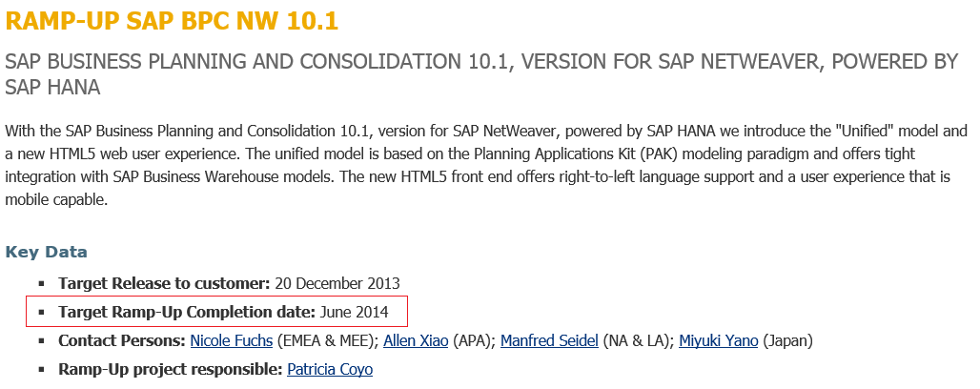980x389 pixels.
Task: Click the bullet before Target Release to customer
Action: coord(42,284)
